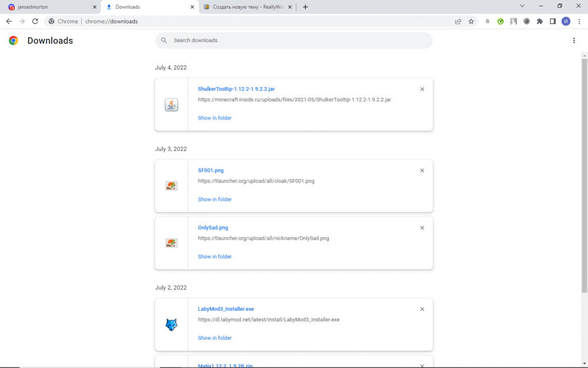The height and width of the screenshot is (368, 588).
Task: Click the browser forward arrow
Action: tap(22, 21)
